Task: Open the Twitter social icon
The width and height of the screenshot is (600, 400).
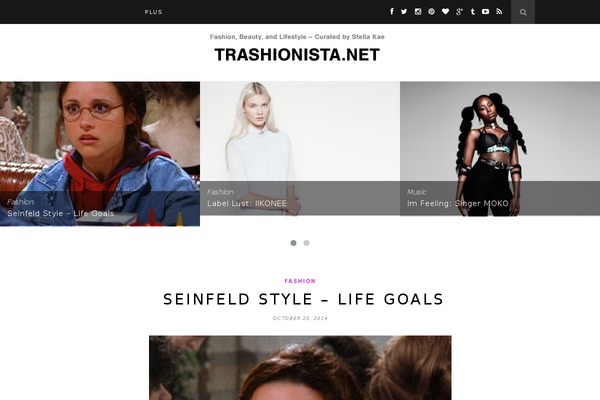Action: (404, 11)
